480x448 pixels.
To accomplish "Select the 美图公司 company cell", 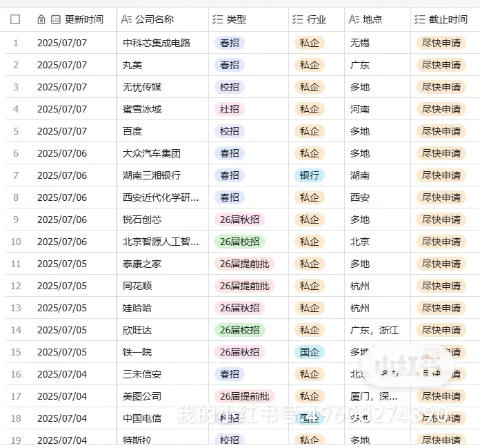I will coord(163,396).
